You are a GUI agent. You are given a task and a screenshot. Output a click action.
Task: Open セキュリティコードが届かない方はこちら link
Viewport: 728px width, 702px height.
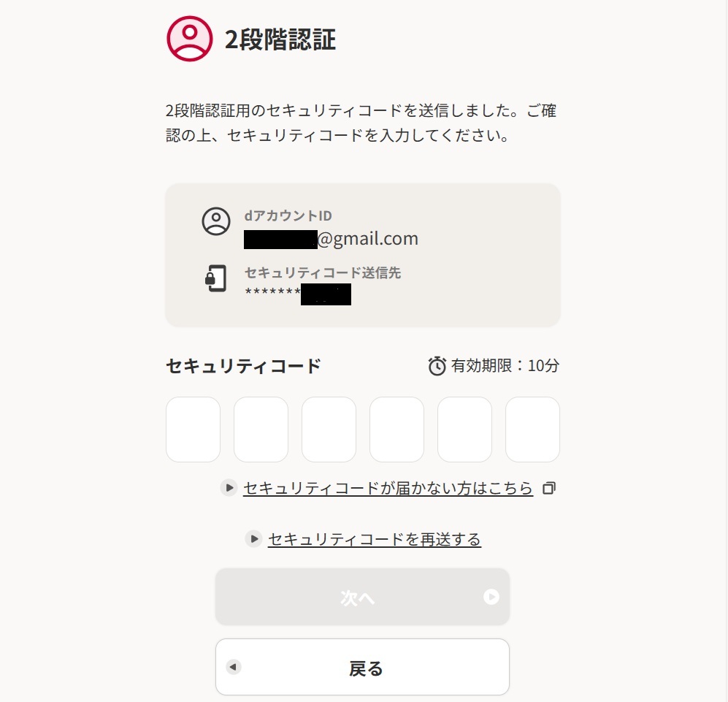coord(388,488)
